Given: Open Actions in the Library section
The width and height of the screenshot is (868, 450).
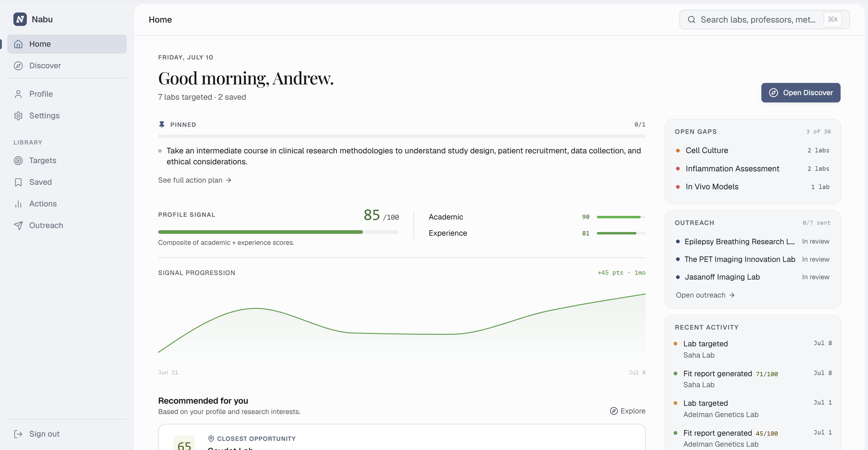Looking at the screenshot, I should 67,204.
